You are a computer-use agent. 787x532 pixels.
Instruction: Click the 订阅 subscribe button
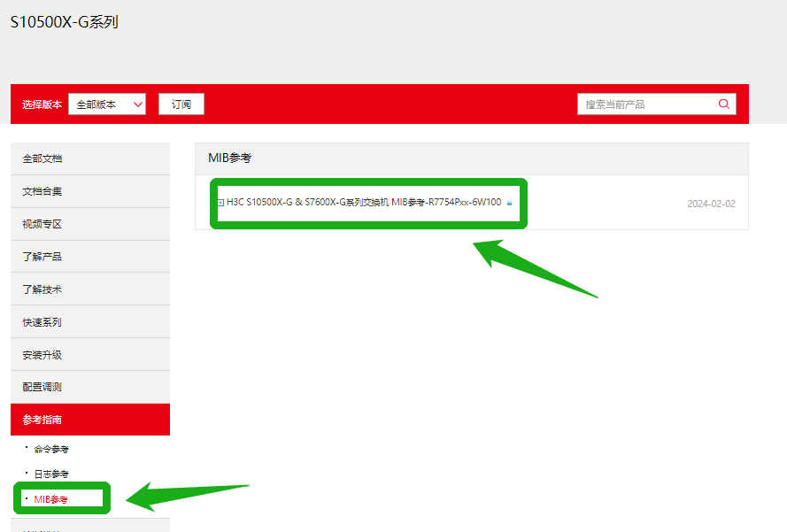(x=181, y=104)
